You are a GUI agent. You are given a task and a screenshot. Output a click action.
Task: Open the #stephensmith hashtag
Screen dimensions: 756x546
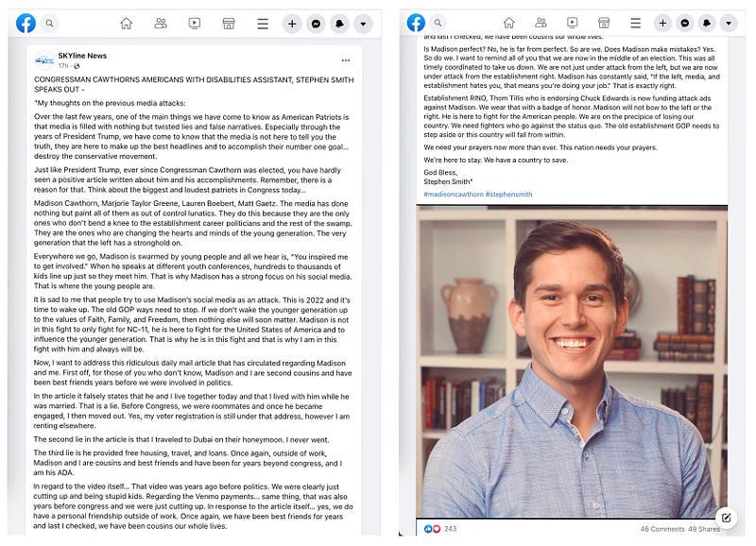point(508,195)
